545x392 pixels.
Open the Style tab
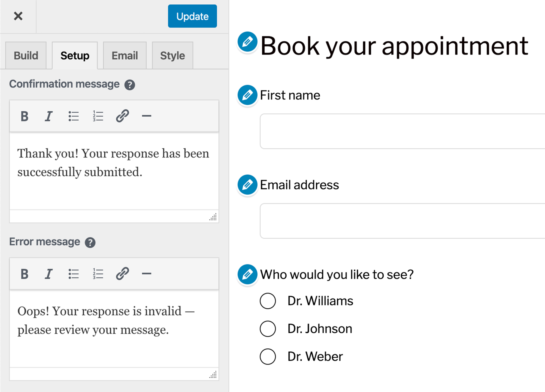[172, 56]
